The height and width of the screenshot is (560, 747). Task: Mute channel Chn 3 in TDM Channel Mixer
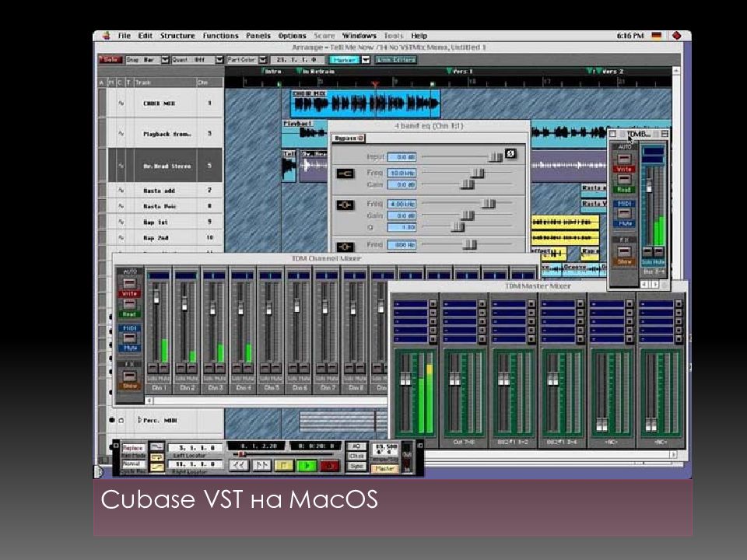220,369
